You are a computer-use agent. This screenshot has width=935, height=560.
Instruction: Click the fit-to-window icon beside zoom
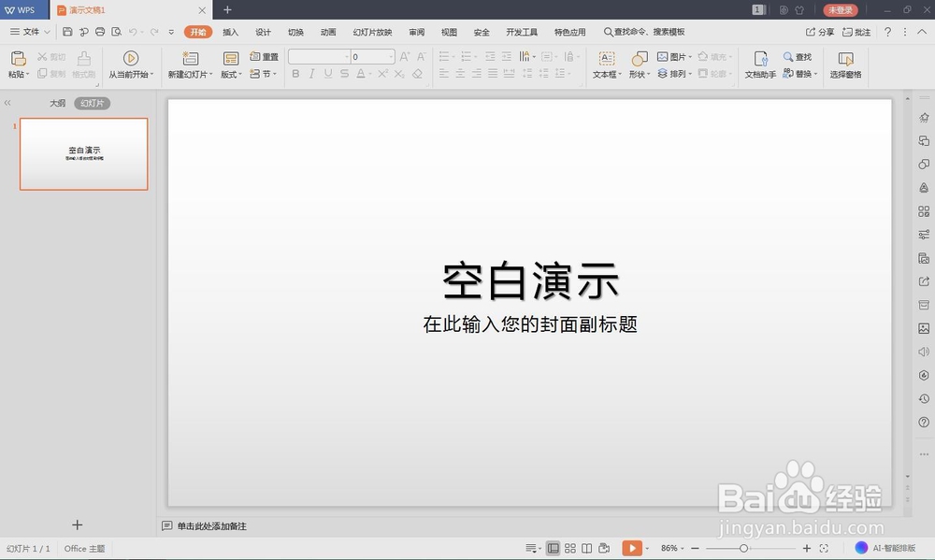click(x=824, y=548)
